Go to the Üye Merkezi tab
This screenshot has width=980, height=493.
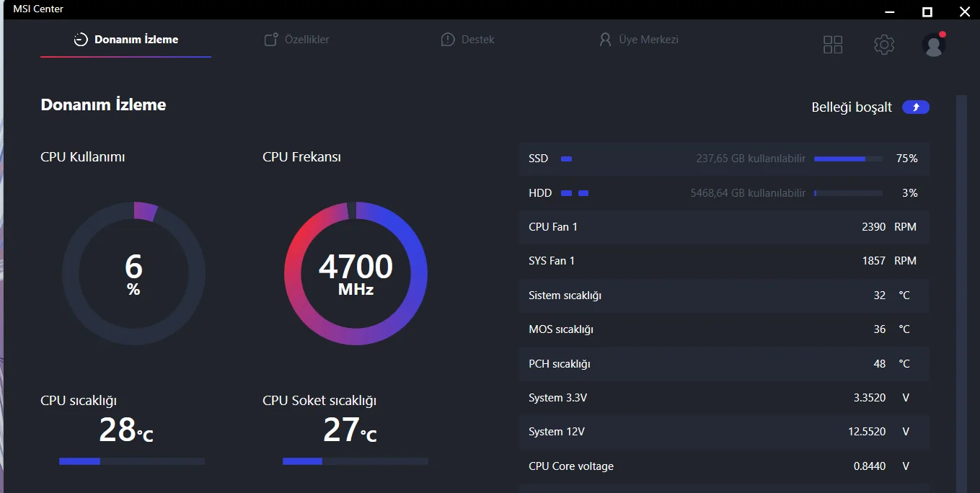(648, 40)
